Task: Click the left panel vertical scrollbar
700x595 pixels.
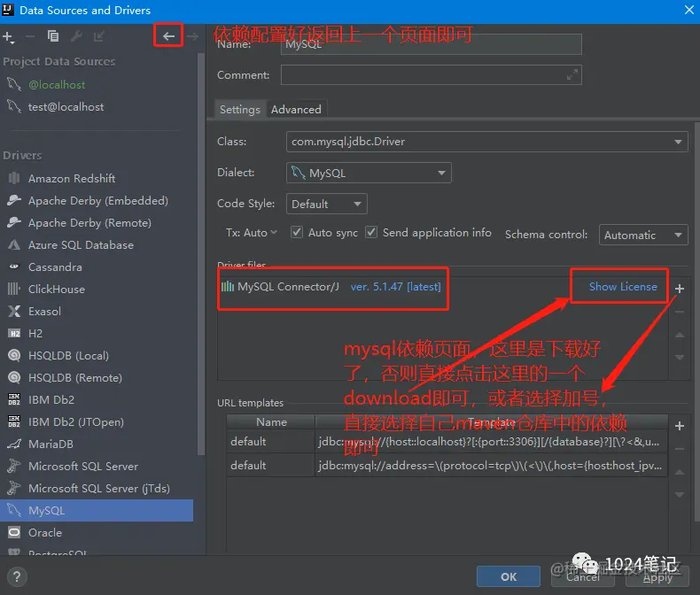Action: [x=201, y=254]
